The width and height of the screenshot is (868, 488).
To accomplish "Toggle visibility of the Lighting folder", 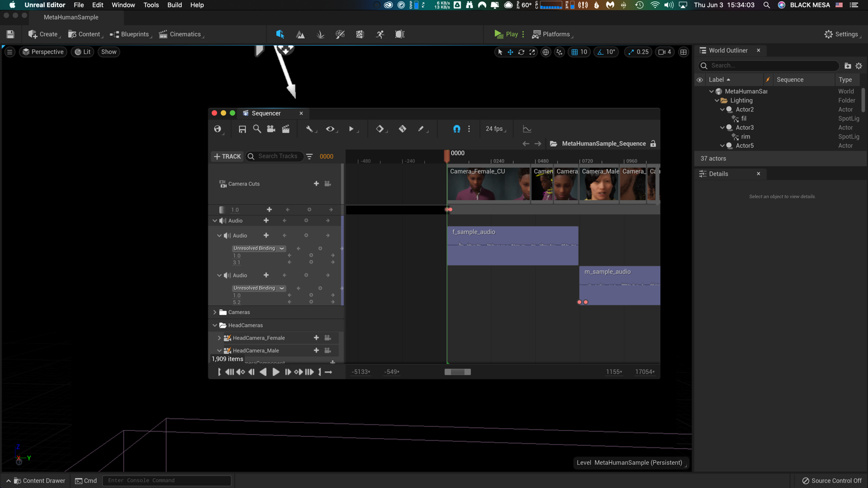I will [700, 100].
